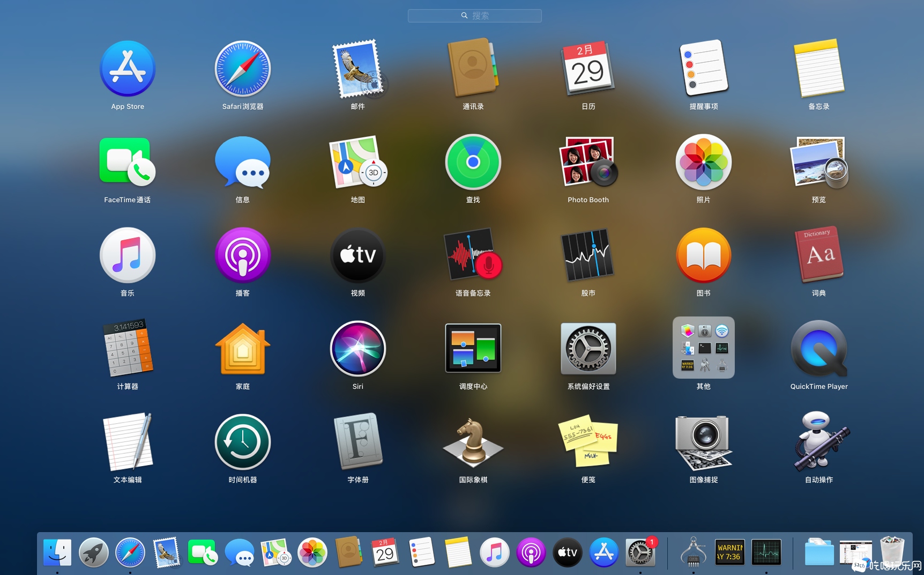The height and width of the screenshot is (575, 924).
Task: Open Maps icon in the Dock
Action: pyautogui.click(x=276, y=552)
